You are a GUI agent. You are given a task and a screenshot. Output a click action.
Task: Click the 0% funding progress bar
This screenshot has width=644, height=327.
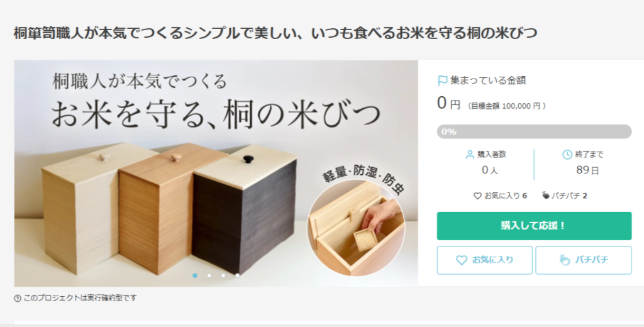[534, 132]
